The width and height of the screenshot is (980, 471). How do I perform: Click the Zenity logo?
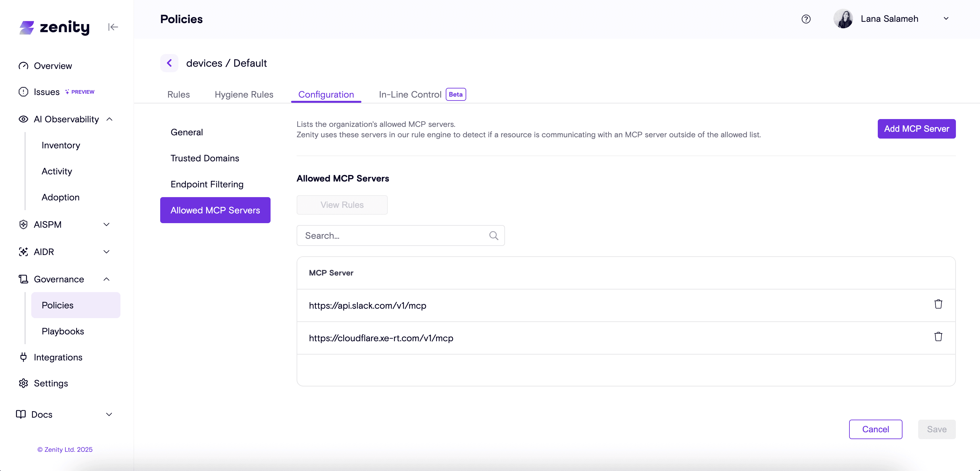point(54,27)
